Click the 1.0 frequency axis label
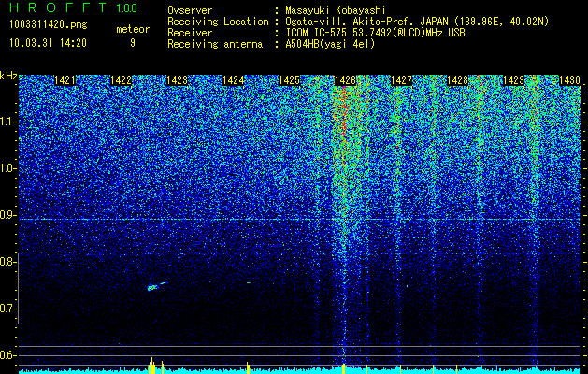This screenshot has height=374, width=588. (7, 168)
